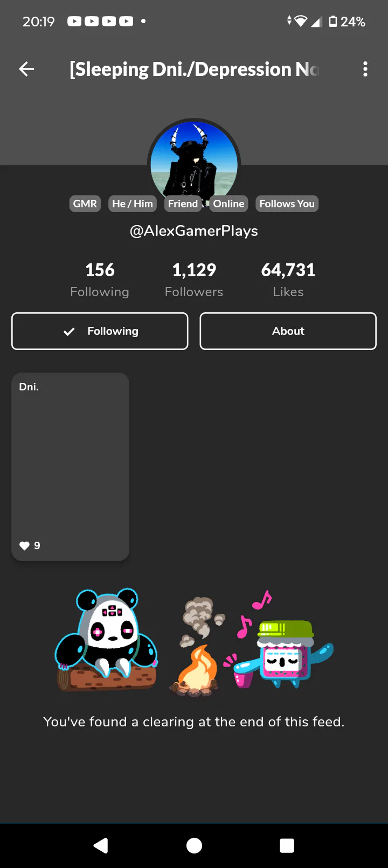The width and height of the screenshot is (388, 868).
Task: Open the About button
Action: (288, 331)
